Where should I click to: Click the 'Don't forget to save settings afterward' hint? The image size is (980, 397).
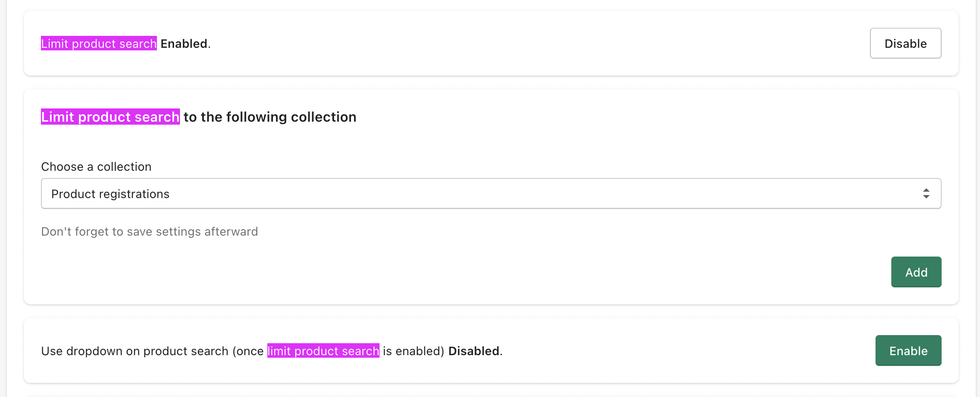click(149, 232)
